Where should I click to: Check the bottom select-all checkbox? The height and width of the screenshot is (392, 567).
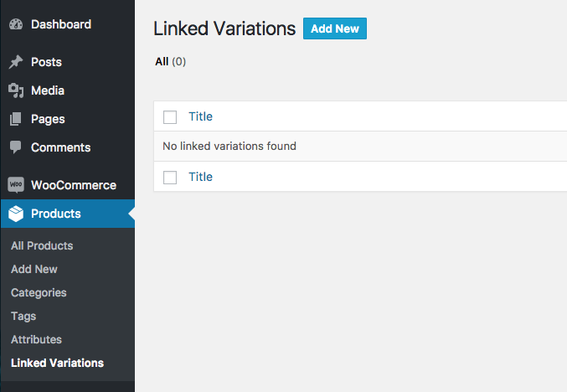point(170,177)
